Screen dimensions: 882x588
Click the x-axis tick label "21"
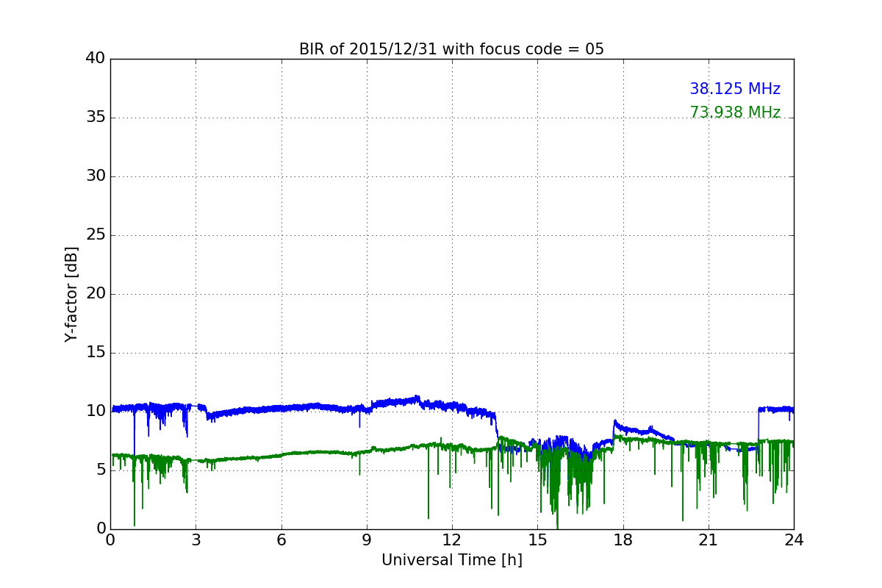pyautogui.click(x=709, y=540)
